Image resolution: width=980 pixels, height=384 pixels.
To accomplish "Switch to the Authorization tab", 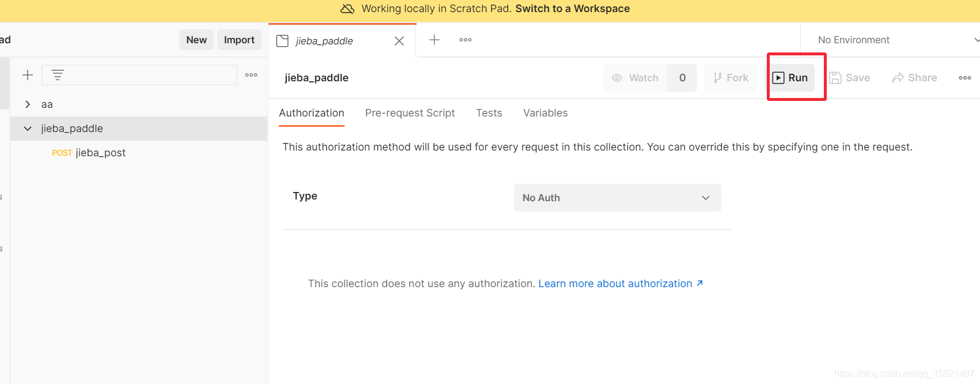I will 312,113.
